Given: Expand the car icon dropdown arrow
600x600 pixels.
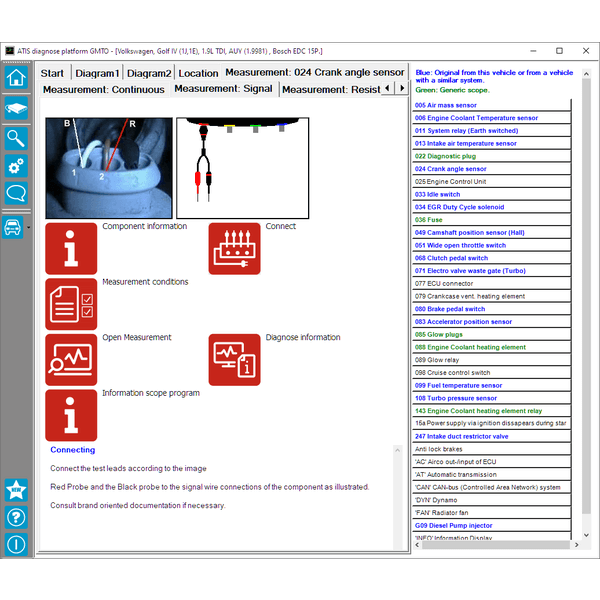Looking at the screenshot, I should [x=26, y=228].
